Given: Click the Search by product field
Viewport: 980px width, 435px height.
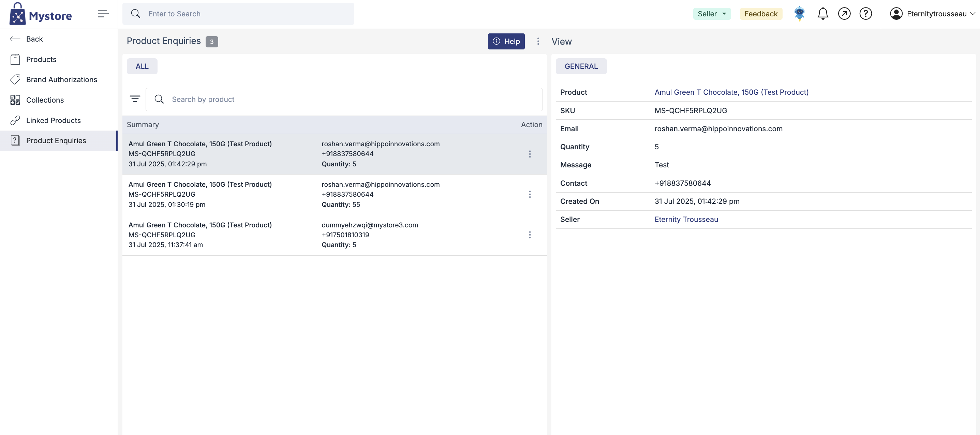Looking at the screenshot, I should click(x=350, y=100).
